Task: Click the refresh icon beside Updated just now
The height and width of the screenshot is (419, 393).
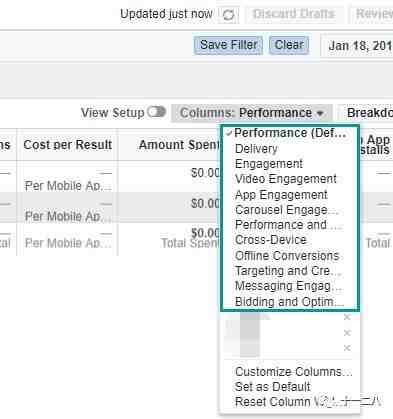Action: (228, 15)
